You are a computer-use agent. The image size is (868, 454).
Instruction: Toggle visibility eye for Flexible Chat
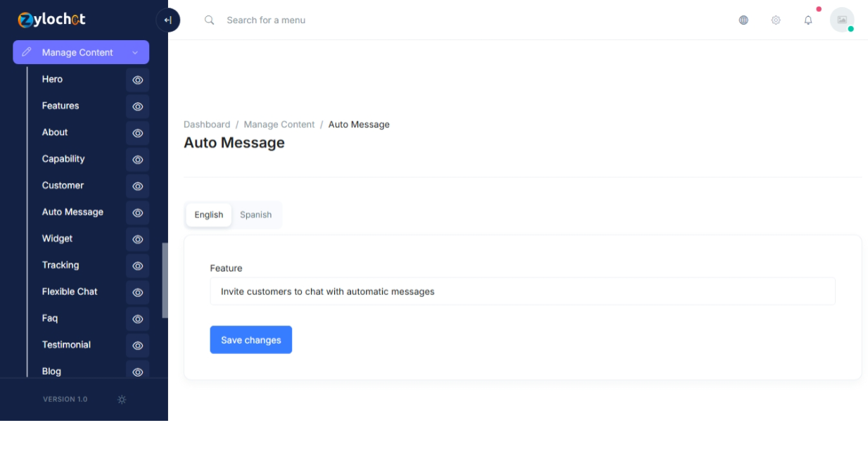[x=138, y=292]
